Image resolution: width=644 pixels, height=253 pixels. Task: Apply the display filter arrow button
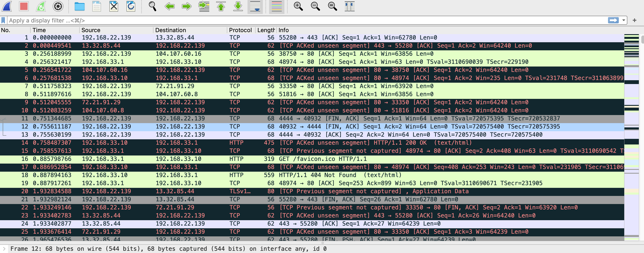point(613,20)
